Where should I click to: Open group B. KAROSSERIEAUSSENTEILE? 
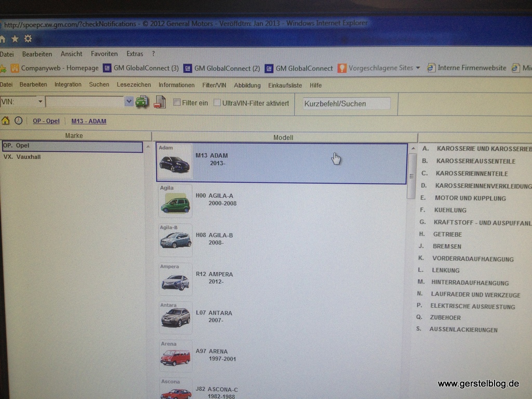pos(469,161)
